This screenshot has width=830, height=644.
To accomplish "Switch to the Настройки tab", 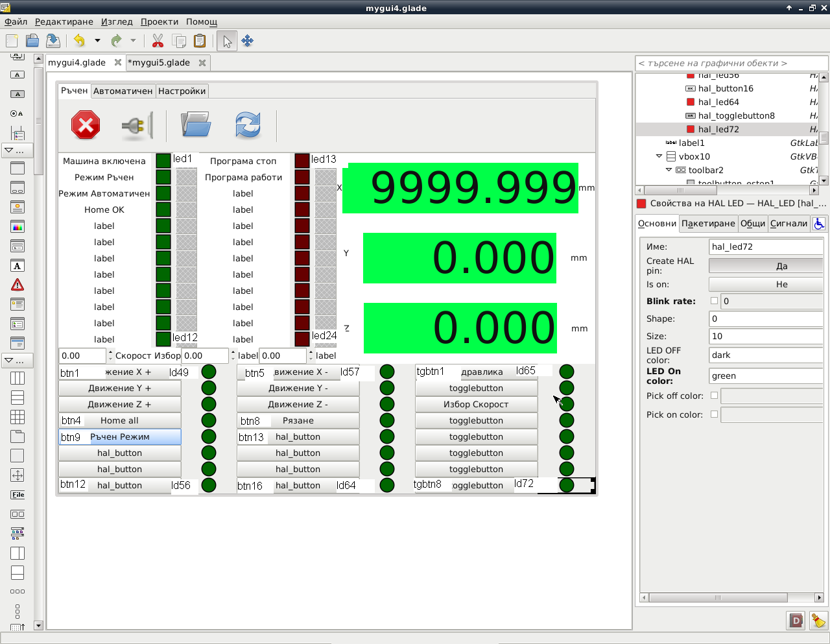I will tap(182, 91).
